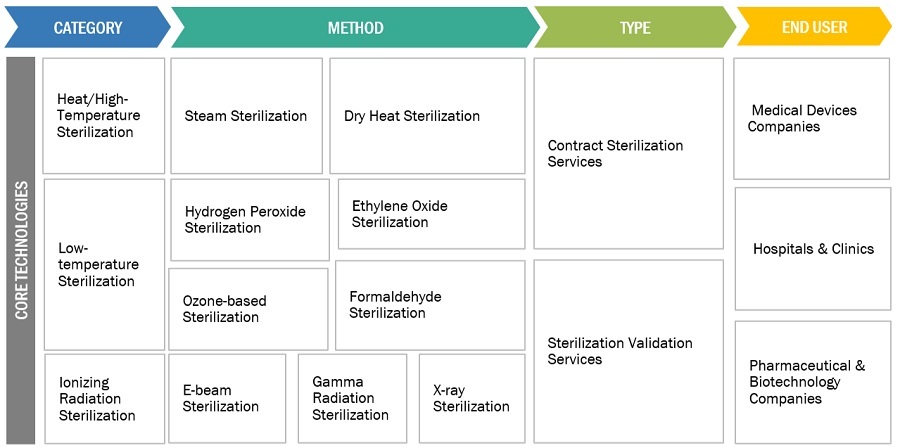Select the E-beam Sterilization box
900x448 pixels.
click(x=227, y=398)
